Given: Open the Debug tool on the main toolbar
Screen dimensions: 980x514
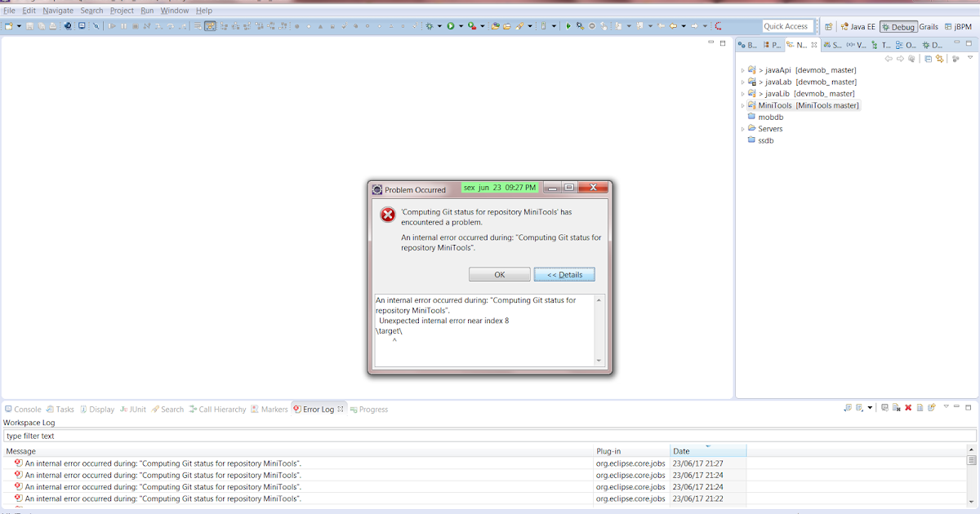Looking at the screenshot, I should coord(430,25).
